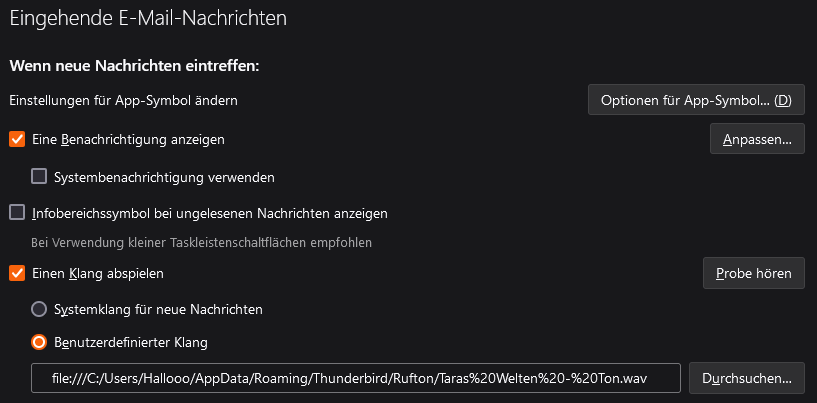Click the label text Systemklang für neue Nachrichten

point(158,310)
